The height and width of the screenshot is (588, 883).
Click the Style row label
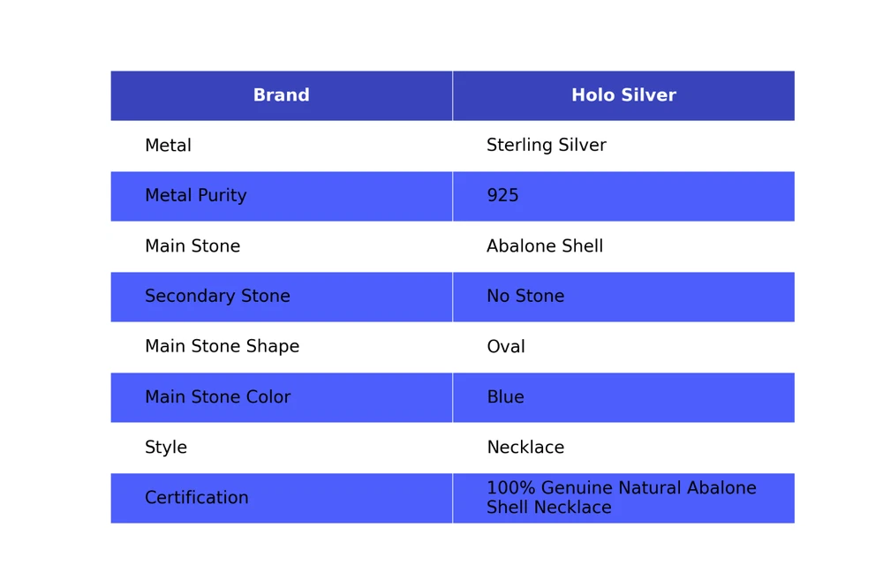[x=165, y=448]
